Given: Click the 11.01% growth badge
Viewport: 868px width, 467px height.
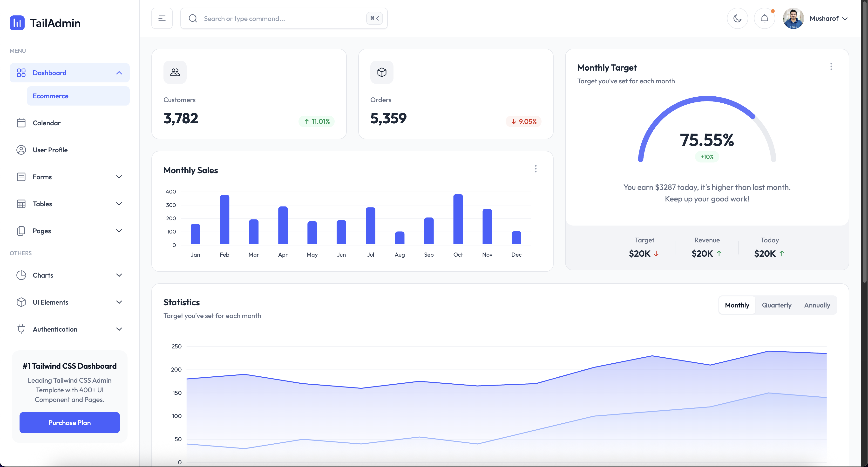Looking at the screenshot, I should click(317, 121).
